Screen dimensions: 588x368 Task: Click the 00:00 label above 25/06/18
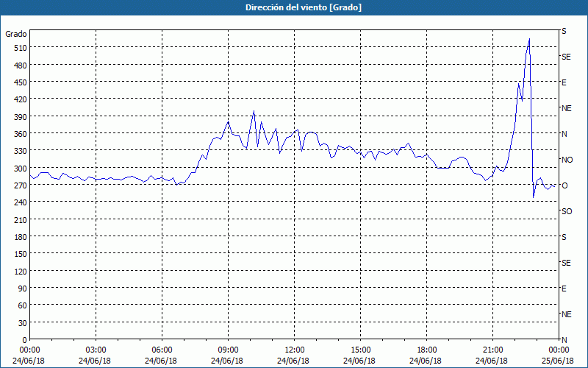[x=558, y=350]
